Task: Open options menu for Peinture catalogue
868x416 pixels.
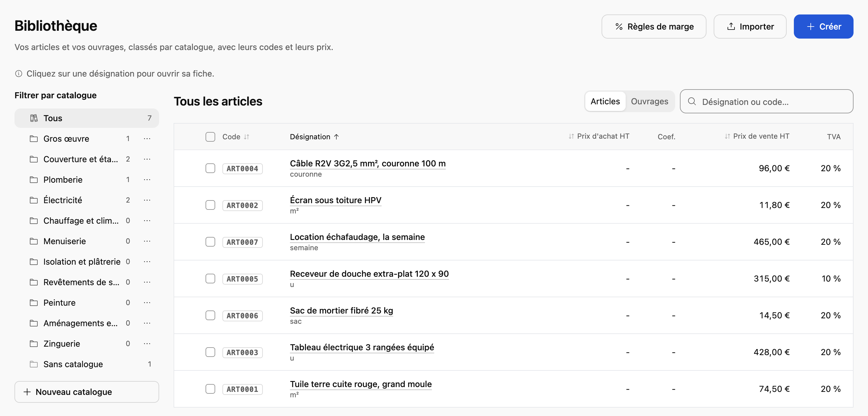Action: (147, 303)
